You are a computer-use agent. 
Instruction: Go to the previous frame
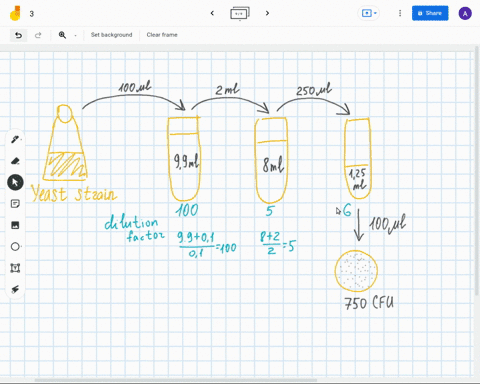pos(212,13)
